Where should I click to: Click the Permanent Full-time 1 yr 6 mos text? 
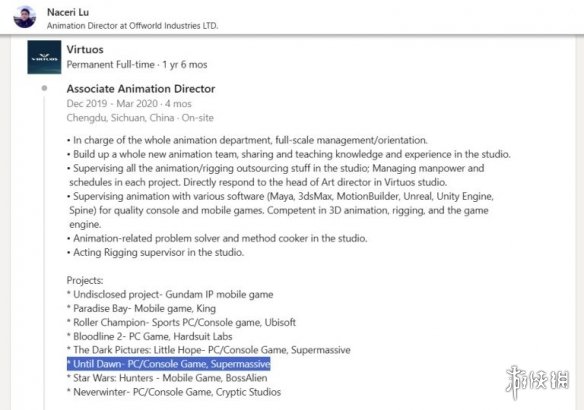137,64
